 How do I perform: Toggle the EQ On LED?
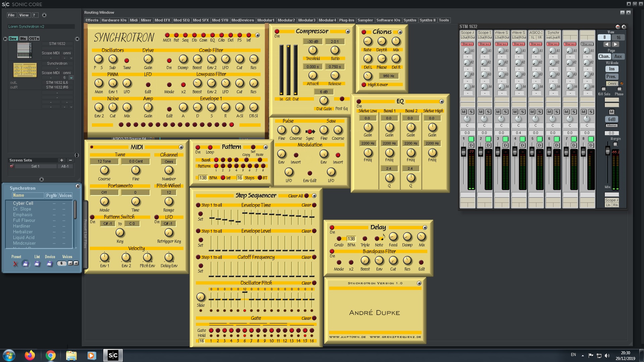click(x=359, y=102)
